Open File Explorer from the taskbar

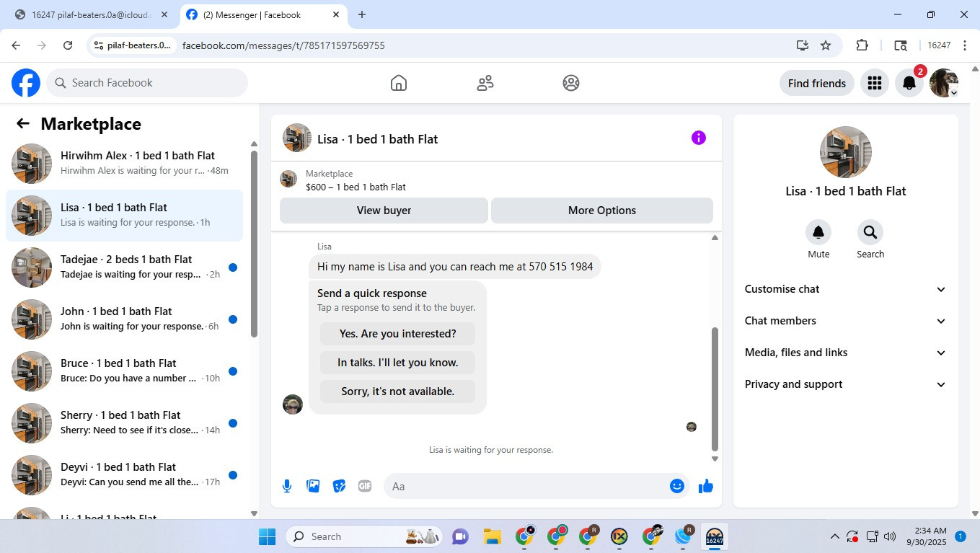point(493,536)
